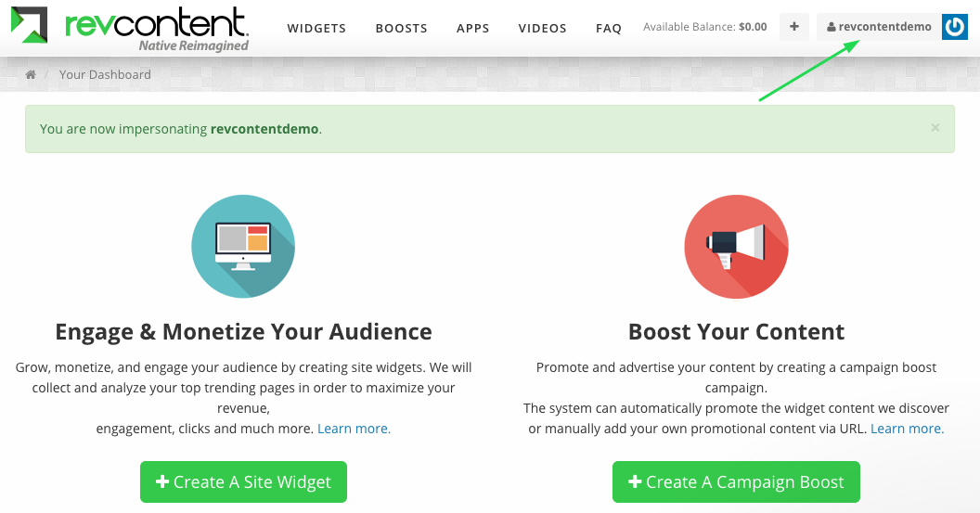Dismiss the impersonating revcontentdemo alert
The height and width of the screenshot is (513, 980).
(x=935, y=127)
